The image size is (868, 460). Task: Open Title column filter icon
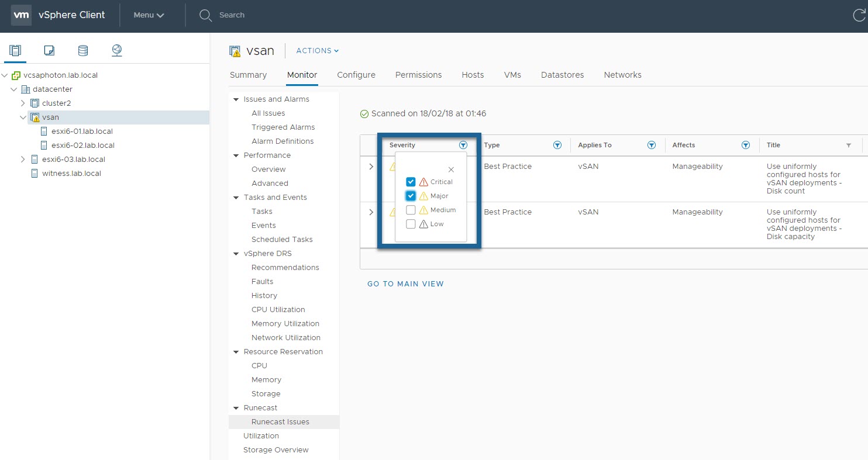pos(849,146)
